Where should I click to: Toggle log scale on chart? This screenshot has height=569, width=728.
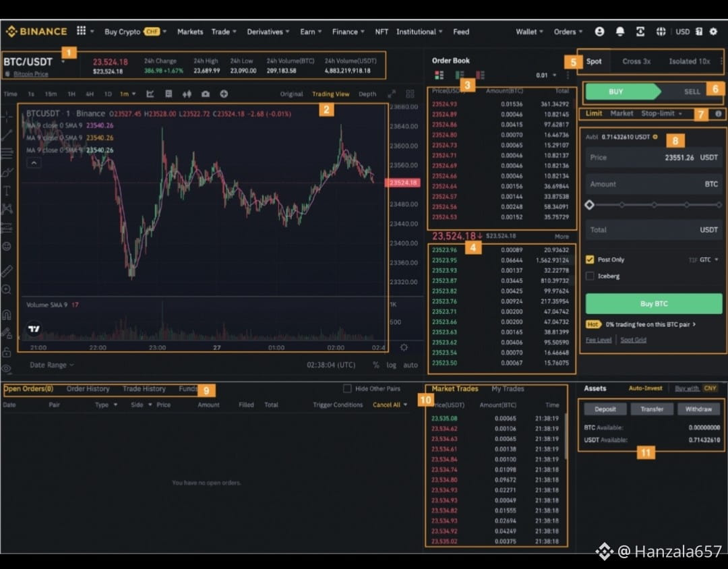[392, 365]
